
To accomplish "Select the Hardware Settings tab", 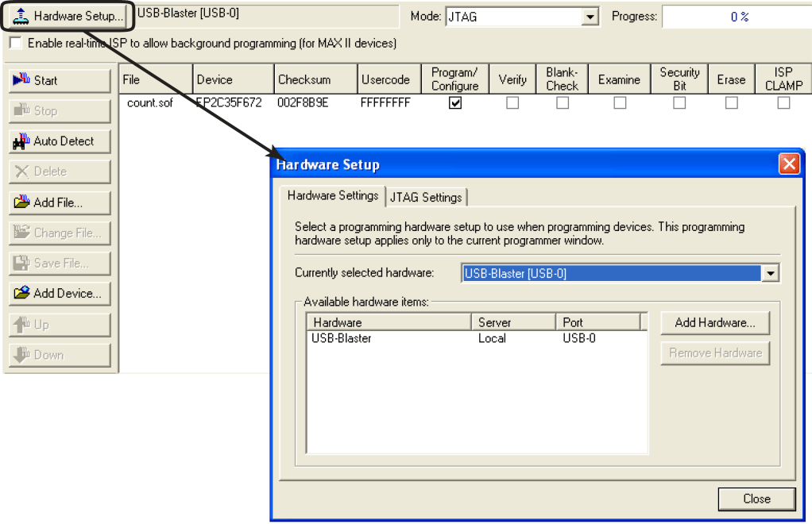I will coord(333,196).
